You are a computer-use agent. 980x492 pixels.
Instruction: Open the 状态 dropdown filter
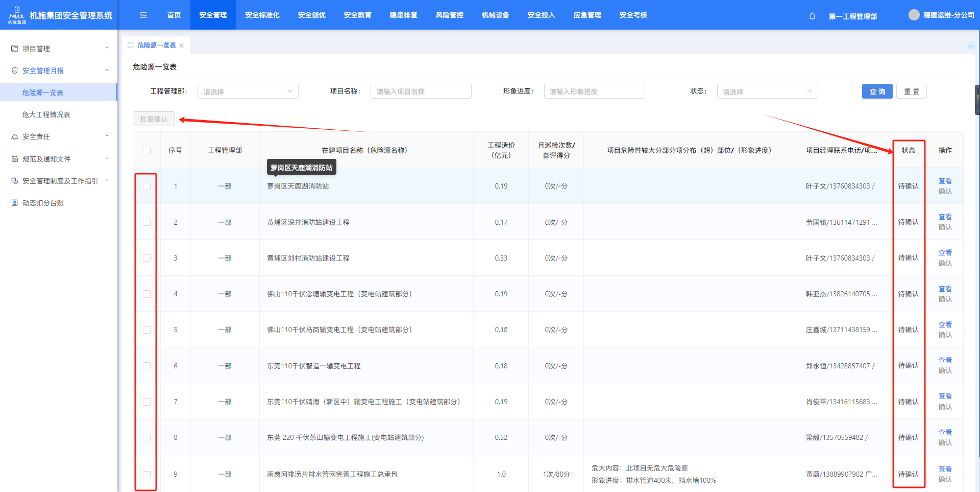(767, 91)
